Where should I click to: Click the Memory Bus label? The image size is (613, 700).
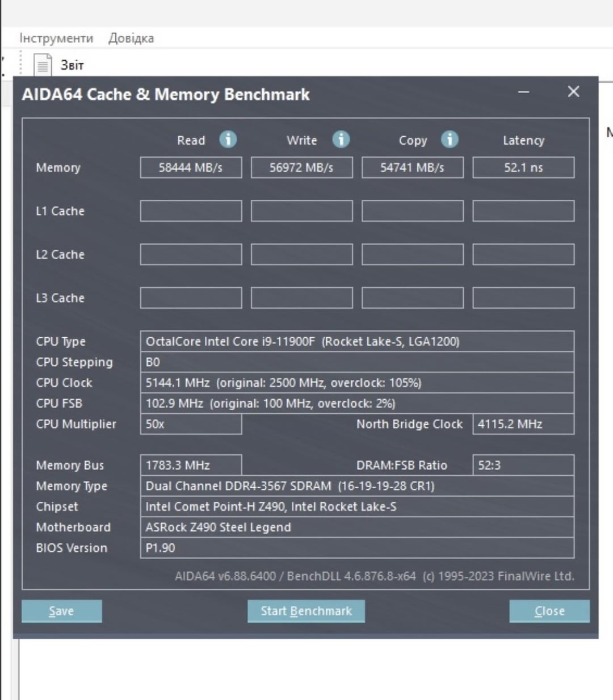tap(70, 466)
